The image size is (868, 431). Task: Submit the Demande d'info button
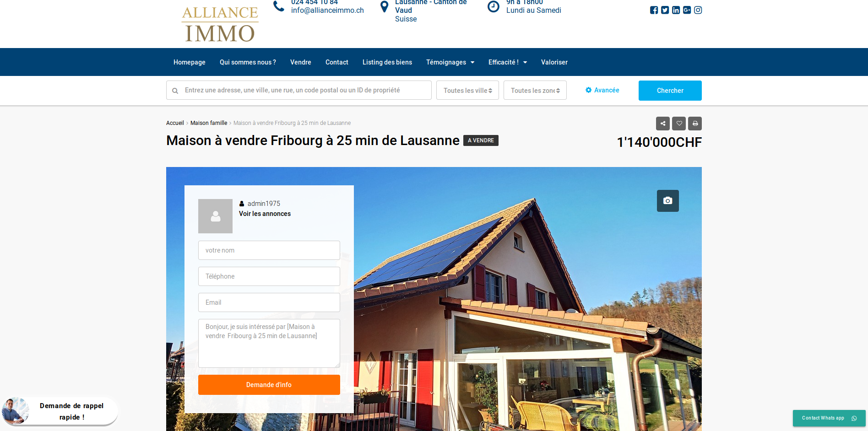pyautogui.click(x=269, y=385)
